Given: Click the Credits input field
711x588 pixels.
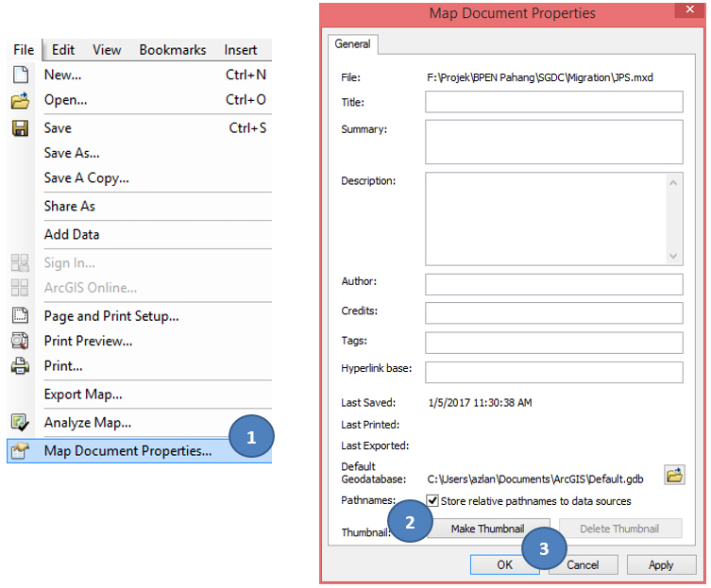Looking at the screenshot, I should 554,313.
